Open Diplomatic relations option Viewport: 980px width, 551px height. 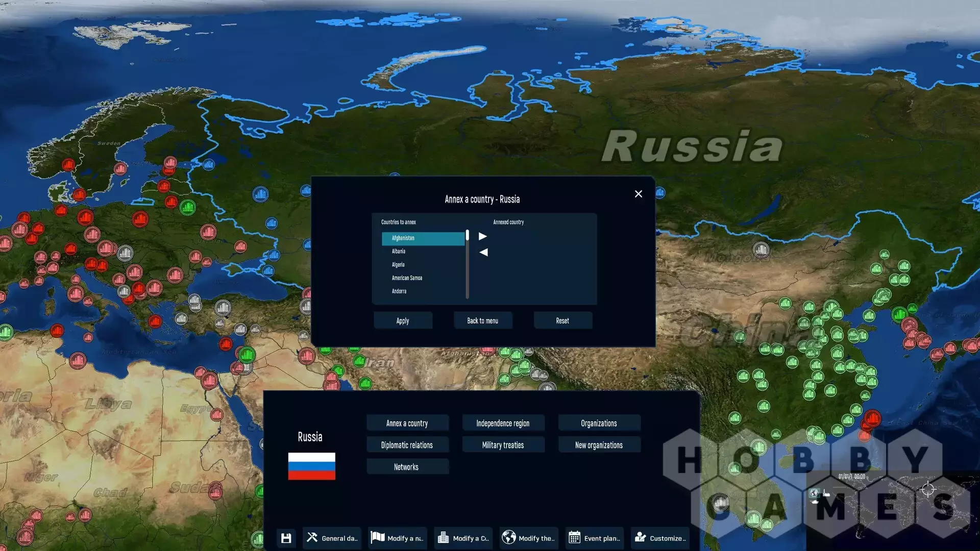click(x=407, y=445)
